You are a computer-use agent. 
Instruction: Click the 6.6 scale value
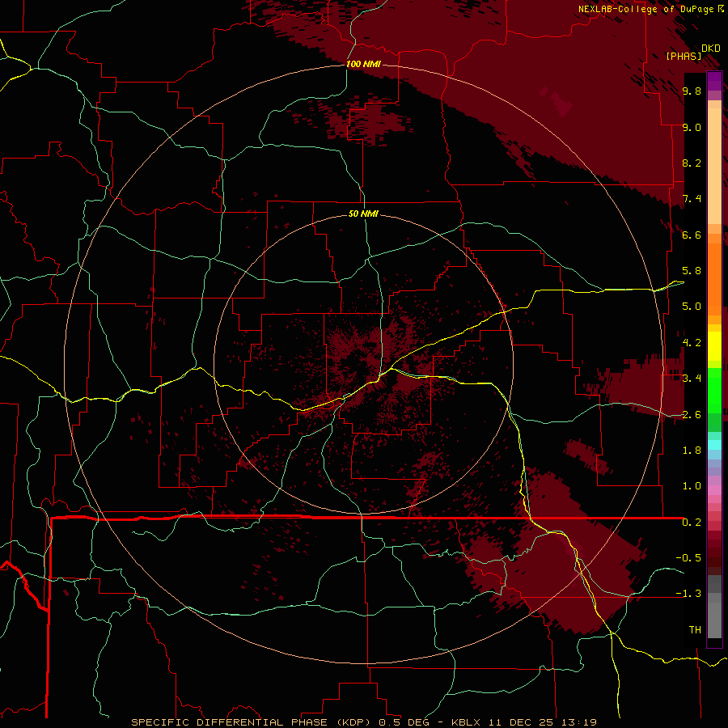692,235
